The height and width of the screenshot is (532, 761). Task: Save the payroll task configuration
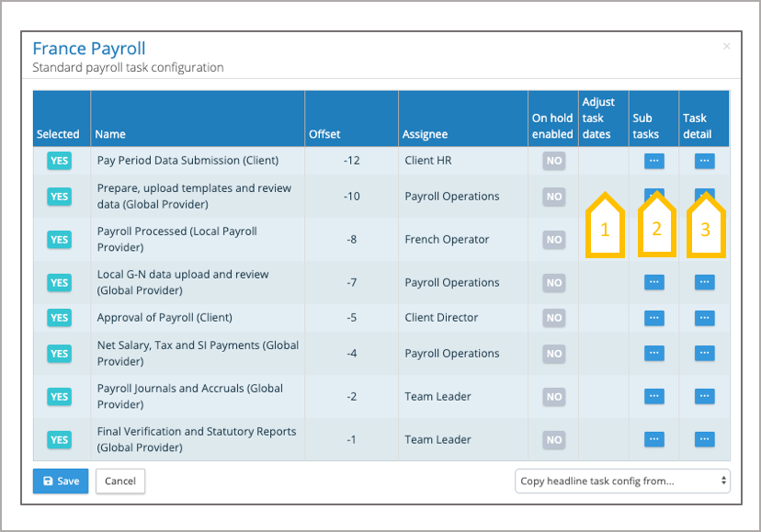coord(61,481)
